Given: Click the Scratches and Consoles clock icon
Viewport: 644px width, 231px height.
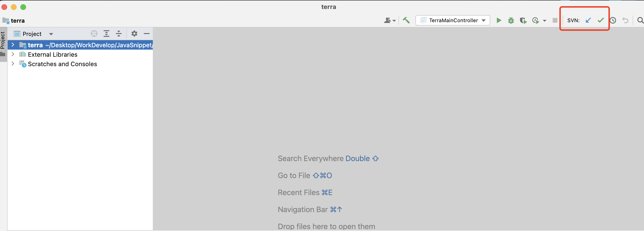Looking at the screenshot, I should pyautogui.click(x=23, y=64).
